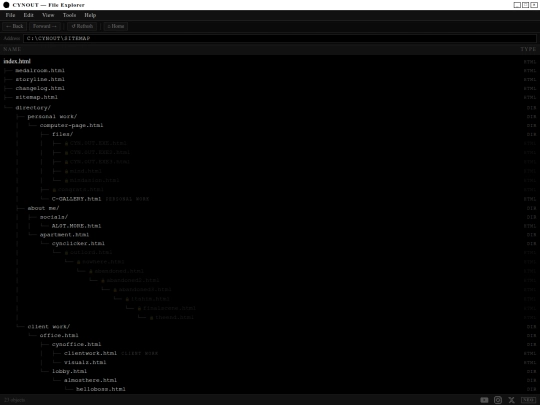Open the YouTube icon in status bar
Image resolution: width=540 pixels, height=405 pixels.
point(484,400)
